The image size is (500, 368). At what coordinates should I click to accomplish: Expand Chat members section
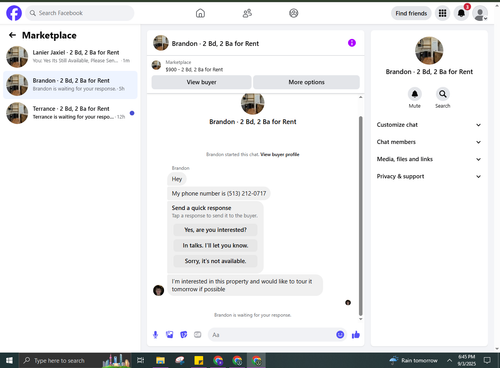429,142
